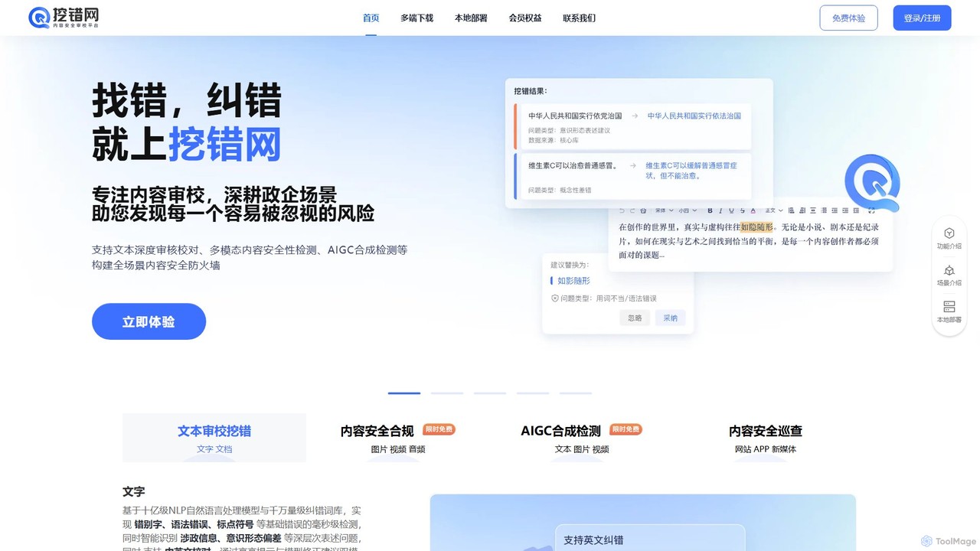Screen dimensions: 980x551
Task: Click the suggested replacement 如影随形
Action: 573,281
